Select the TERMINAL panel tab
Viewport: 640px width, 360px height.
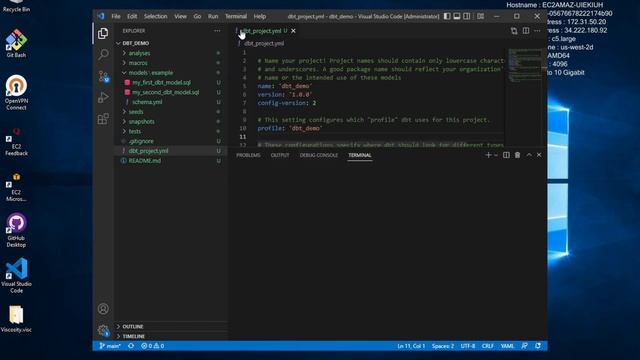360,155
